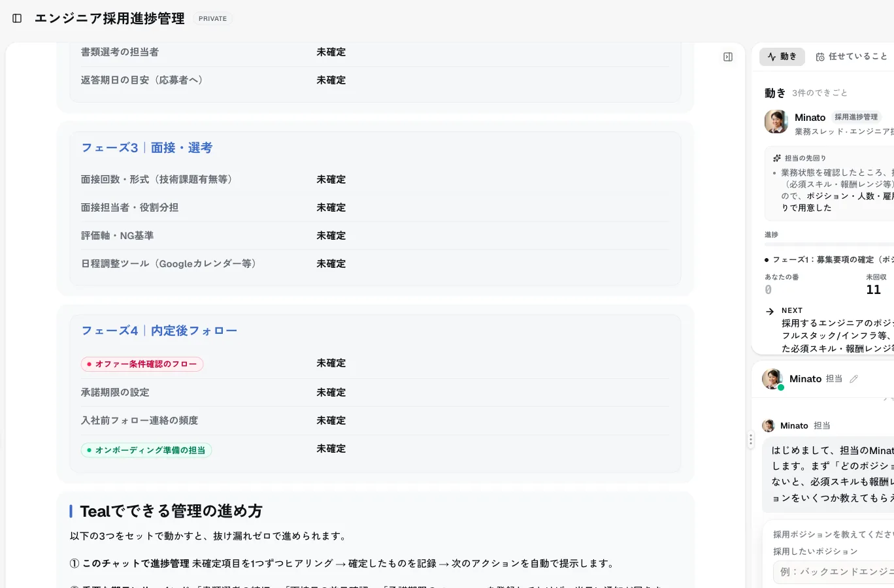Click the 返答期日の目安（応募者へ） label
The image size is (894, 588).
point(144,80)
